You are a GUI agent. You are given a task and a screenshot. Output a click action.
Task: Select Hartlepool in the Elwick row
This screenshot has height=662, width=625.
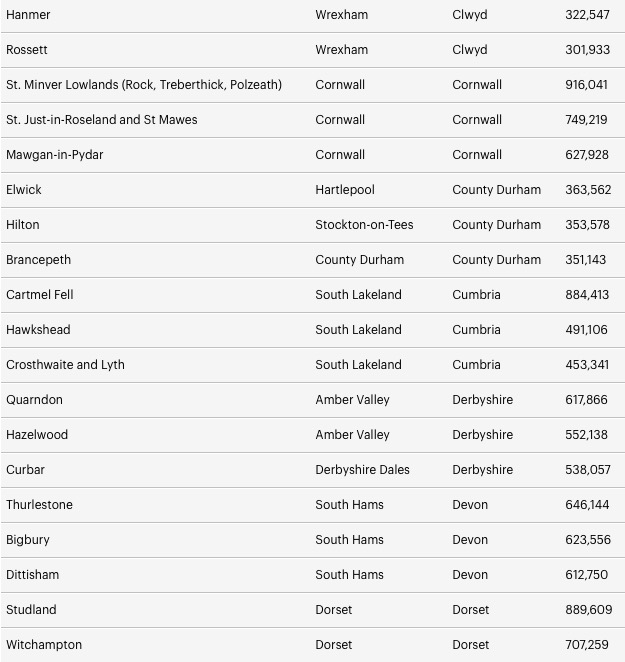pos(345,190)
